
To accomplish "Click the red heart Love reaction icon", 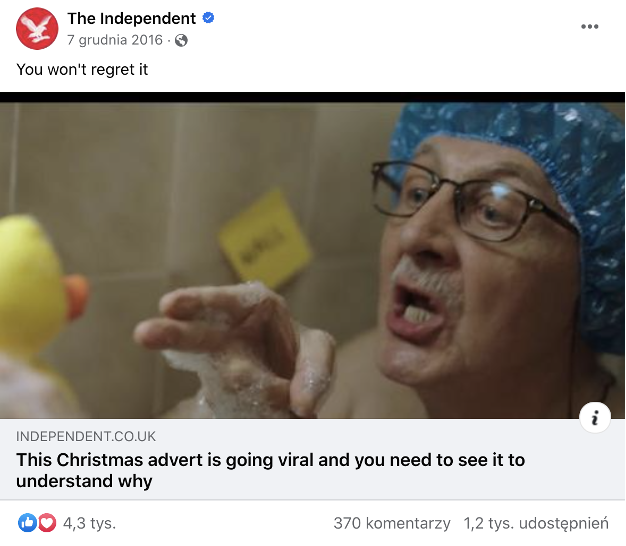I will click(47, 523).
